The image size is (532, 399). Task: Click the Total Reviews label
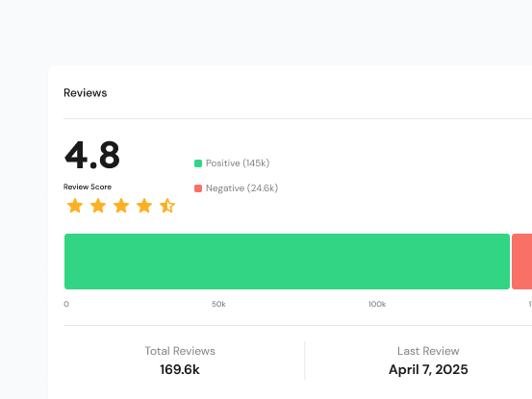coord(180,351)
